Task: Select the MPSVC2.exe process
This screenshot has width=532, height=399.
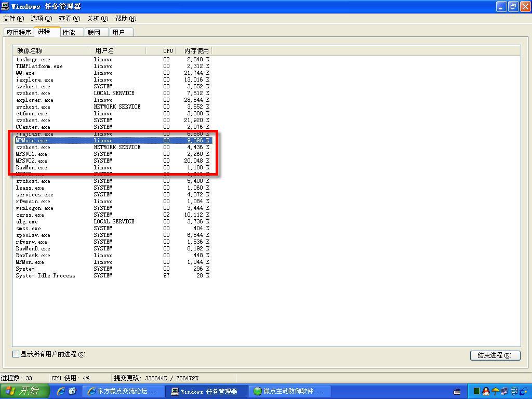Action: point(113,161)
